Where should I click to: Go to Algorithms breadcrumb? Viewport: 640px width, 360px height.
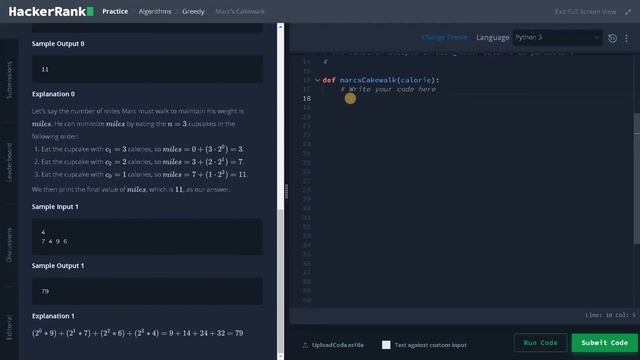click(155, 11)
